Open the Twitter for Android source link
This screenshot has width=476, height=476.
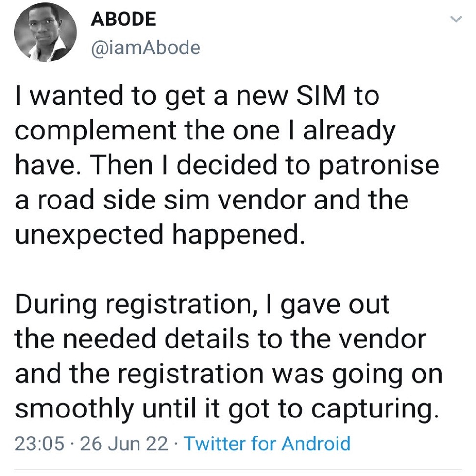(x=267, y=443)
